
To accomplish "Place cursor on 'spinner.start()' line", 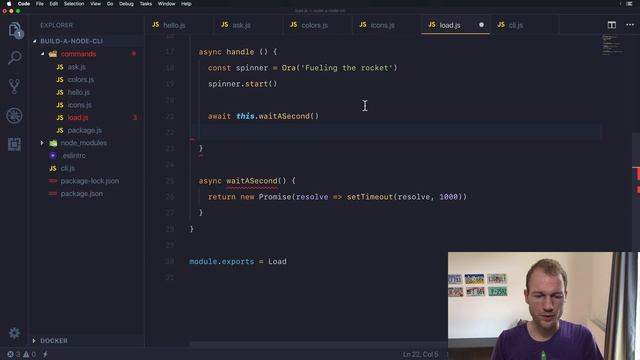I will click(242, 84).
